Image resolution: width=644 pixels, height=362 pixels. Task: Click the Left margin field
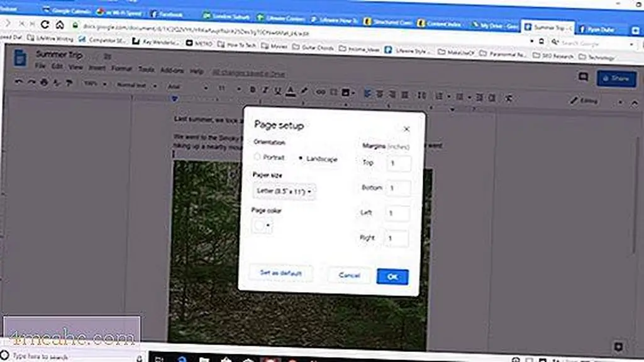pos(397,213)
